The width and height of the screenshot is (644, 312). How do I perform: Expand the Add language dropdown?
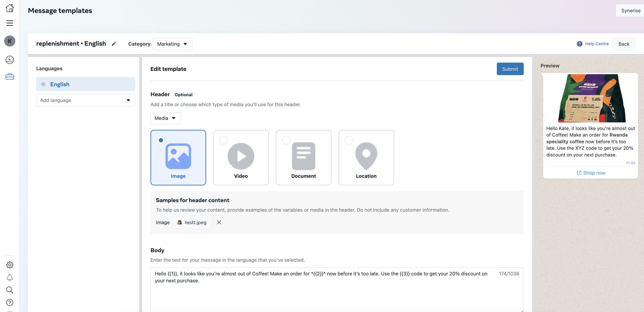85,100
